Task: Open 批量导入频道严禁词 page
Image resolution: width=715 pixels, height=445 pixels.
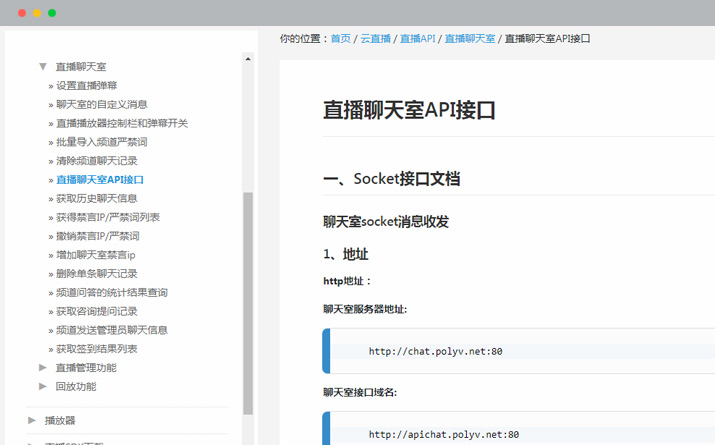Action: coord(101,142)
